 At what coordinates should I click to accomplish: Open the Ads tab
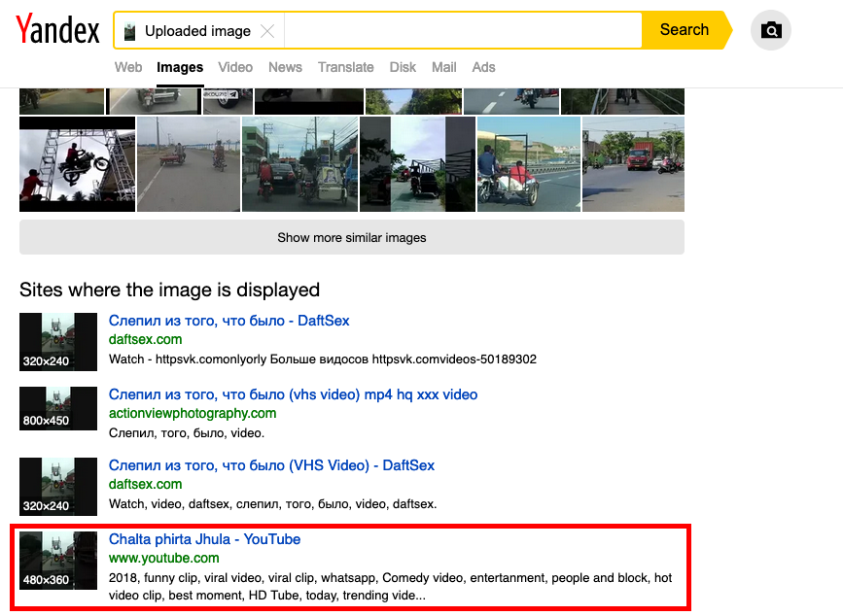click(x=483, y=67)
